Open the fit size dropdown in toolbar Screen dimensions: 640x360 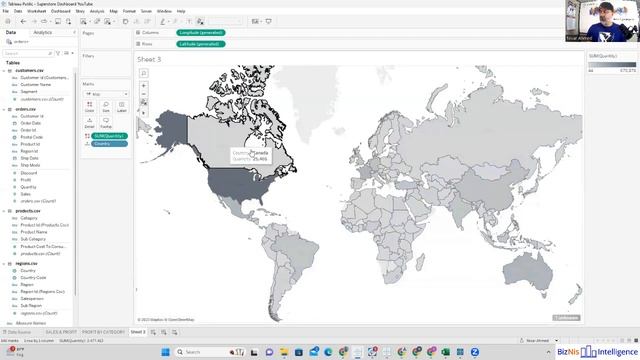pos(225,21)
